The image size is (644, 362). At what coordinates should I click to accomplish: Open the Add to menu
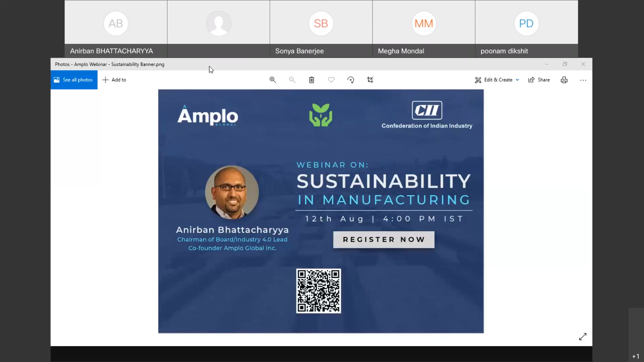(114, 80)
